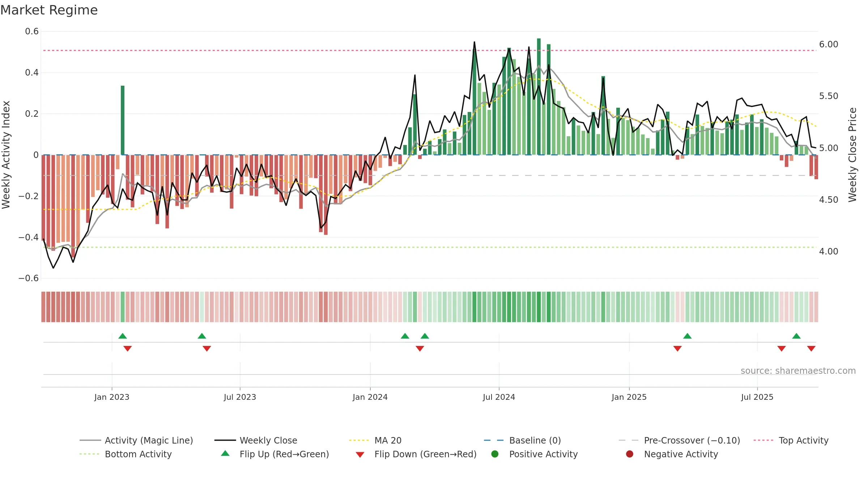Click the Jul 2023 x-axis label
Image resolution: width=868 pixels, height=488 pixels.
click(240, 397)
